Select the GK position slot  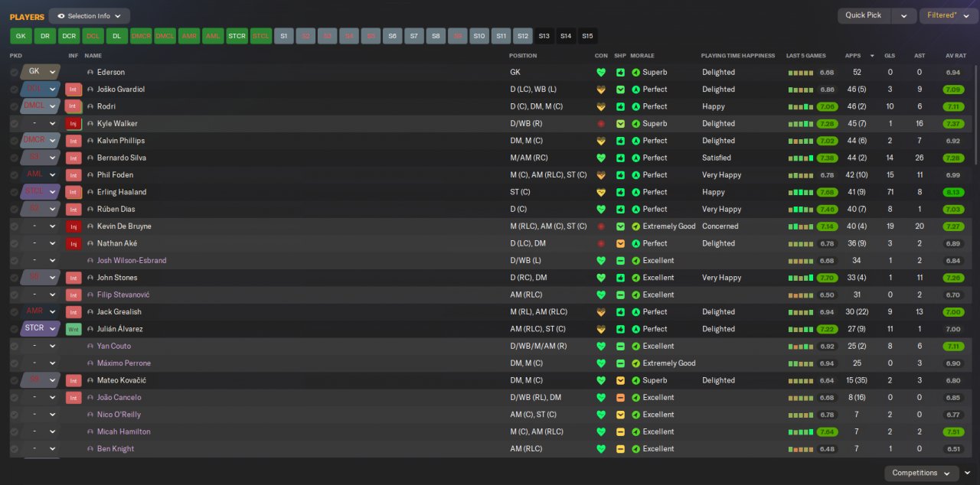21,36
